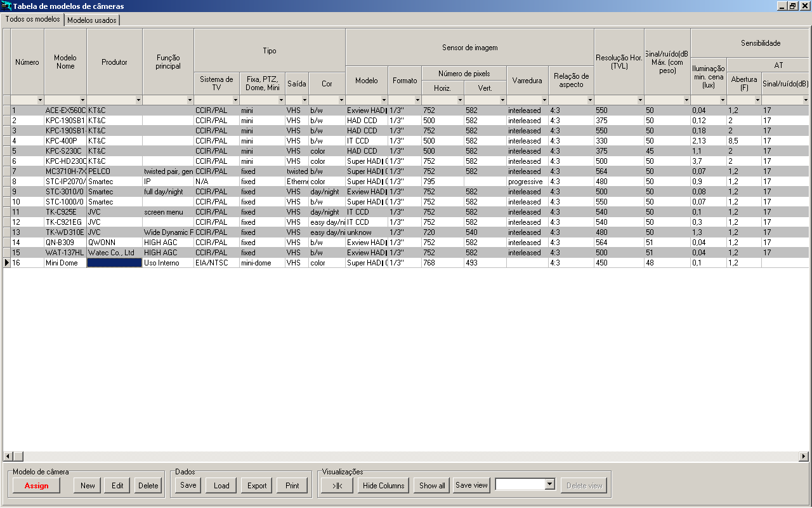Click the PELCO producer cell
The width and height of the screenshot is (812, 508).
coord(115,171)
